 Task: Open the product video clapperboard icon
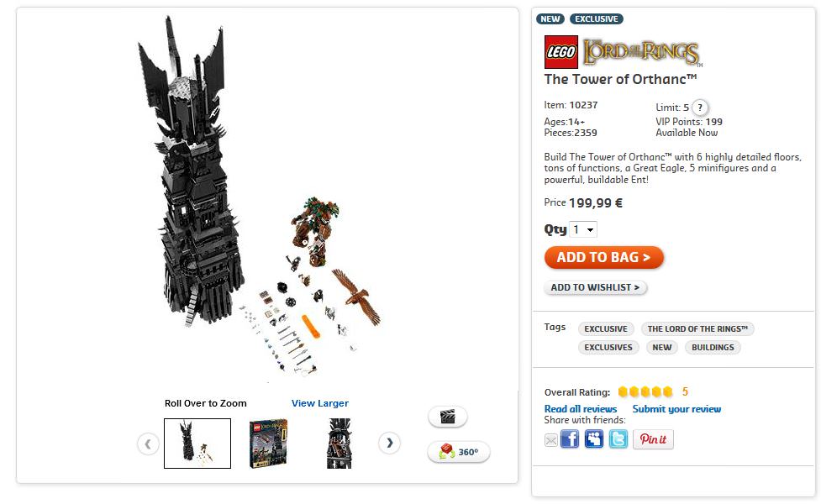point(448,417)
